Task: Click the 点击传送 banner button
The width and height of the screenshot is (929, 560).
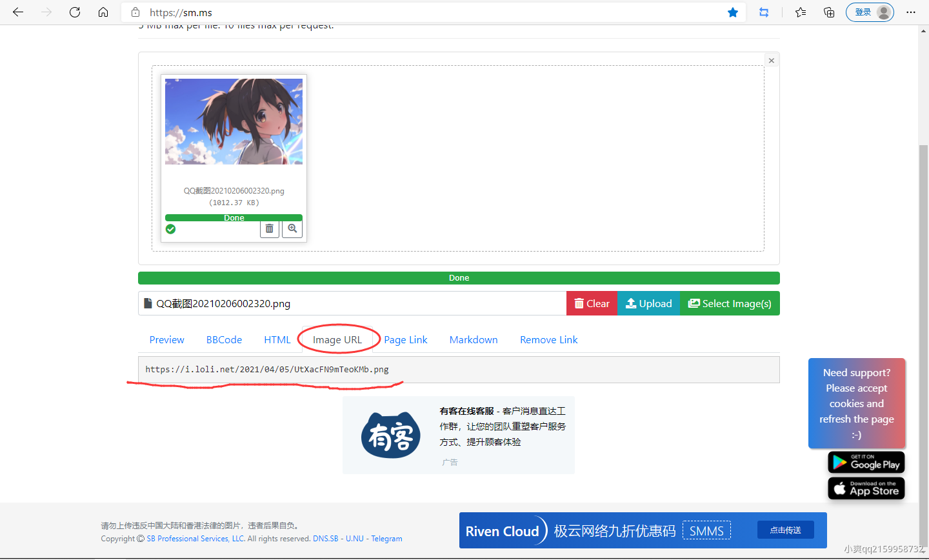Action: [x=786, y=530]
